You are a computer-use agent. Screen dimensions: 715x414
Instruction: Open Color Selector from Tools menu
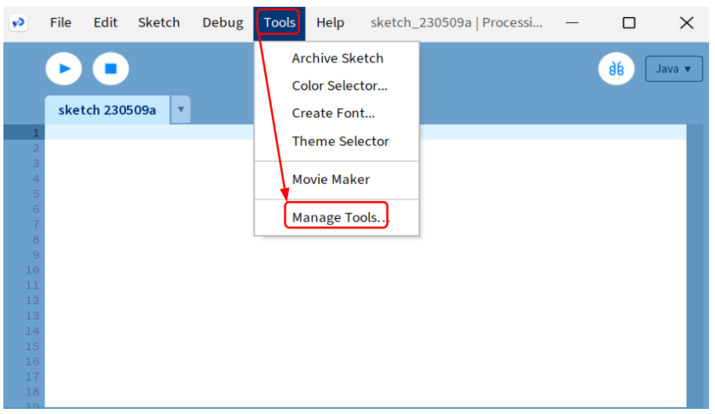click(x=337, y=86)
